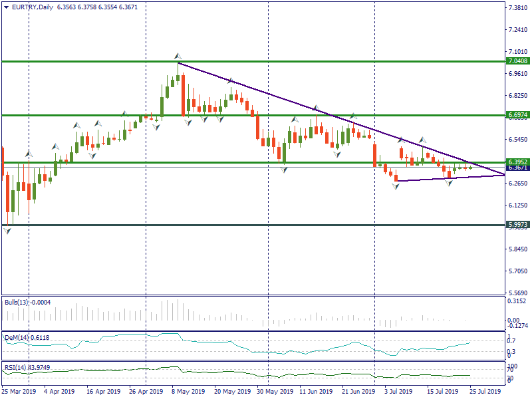532x399 pixels.
Task: Click the current price label 6.3671
Action: [x=517, y=168]
